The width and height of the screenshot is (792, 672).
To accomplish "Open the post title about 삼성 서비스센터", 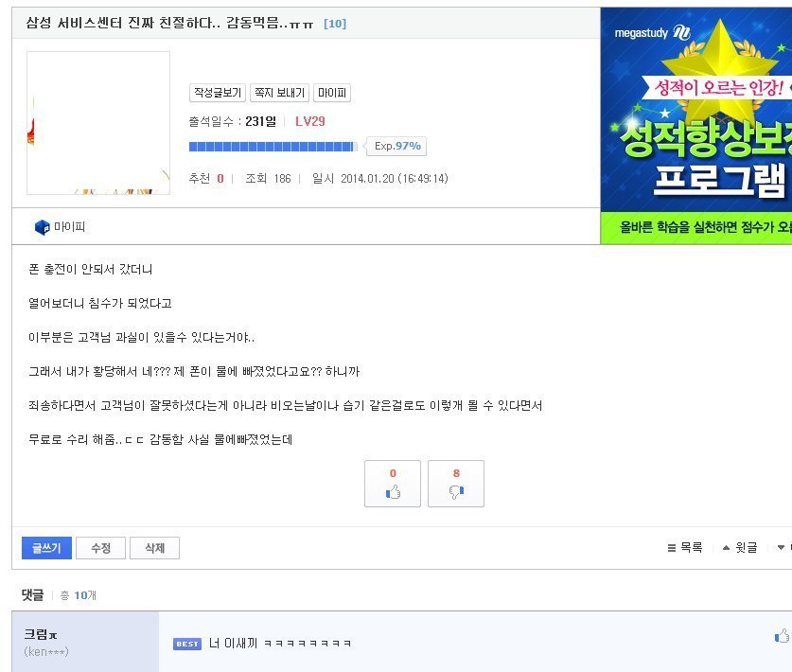I will pos(169,24).
